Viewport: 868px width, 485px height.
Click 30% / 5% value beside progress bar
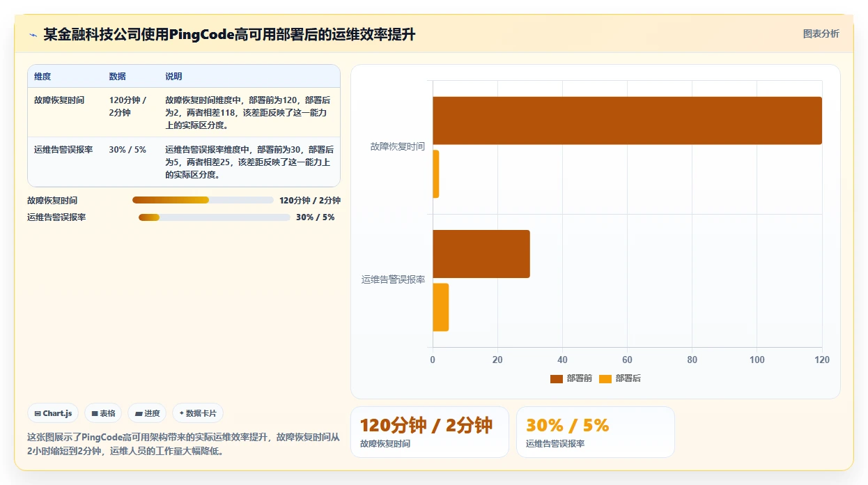(x=315, y=217)
